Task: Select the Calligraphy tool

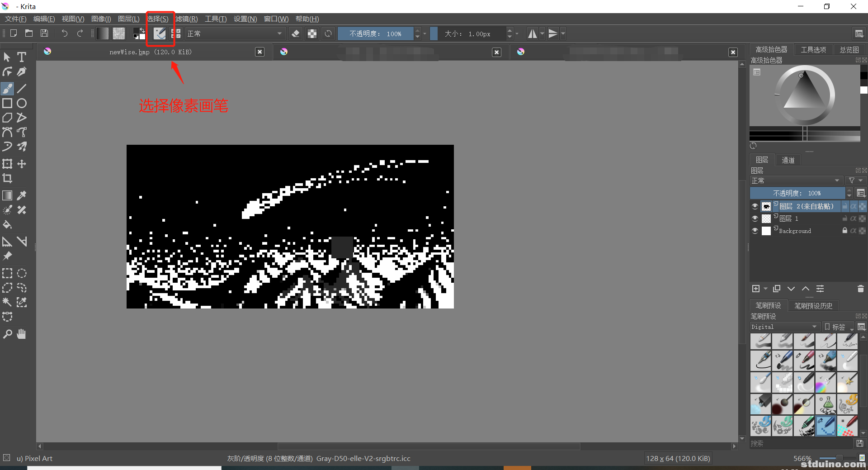Action: [x=21, y=72]
